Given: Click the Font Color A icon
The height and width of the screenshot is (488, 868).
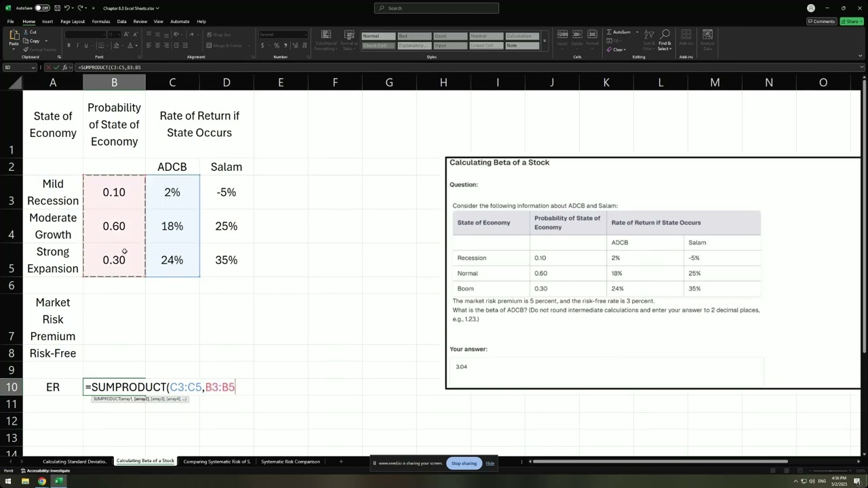Looking at the screenshot, I should [x=131, y=45].
